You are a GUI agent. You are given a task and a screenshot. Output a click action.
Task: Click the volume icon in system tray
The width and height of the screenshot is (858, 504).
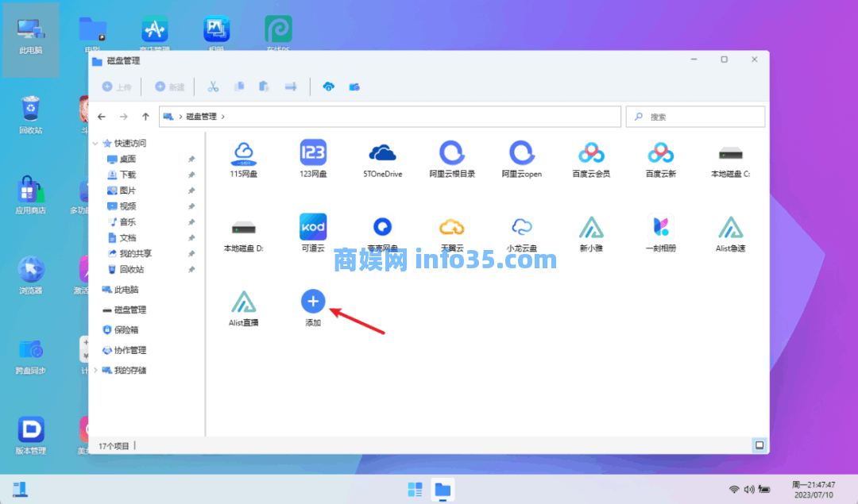point(749,489)
